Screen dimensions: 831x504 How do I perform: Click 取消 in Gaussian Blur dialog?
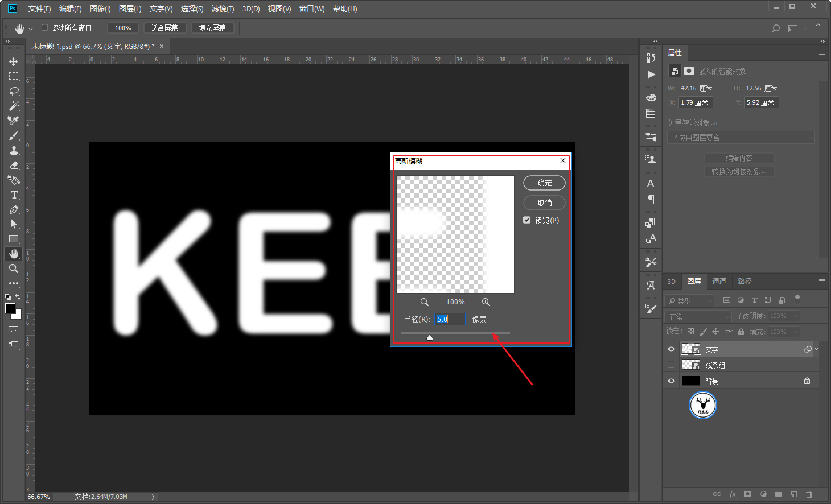pyautogui.click(x=544, y=203)
